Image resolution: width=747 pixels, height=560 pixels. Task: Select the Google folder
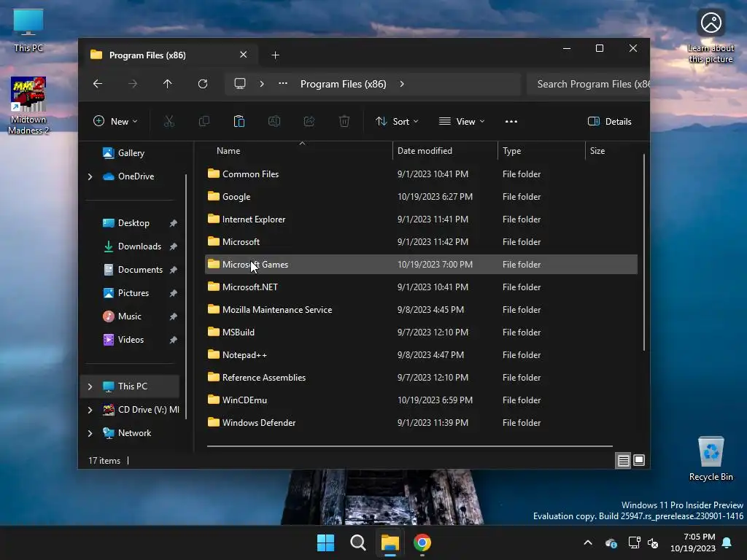[421, 197]
